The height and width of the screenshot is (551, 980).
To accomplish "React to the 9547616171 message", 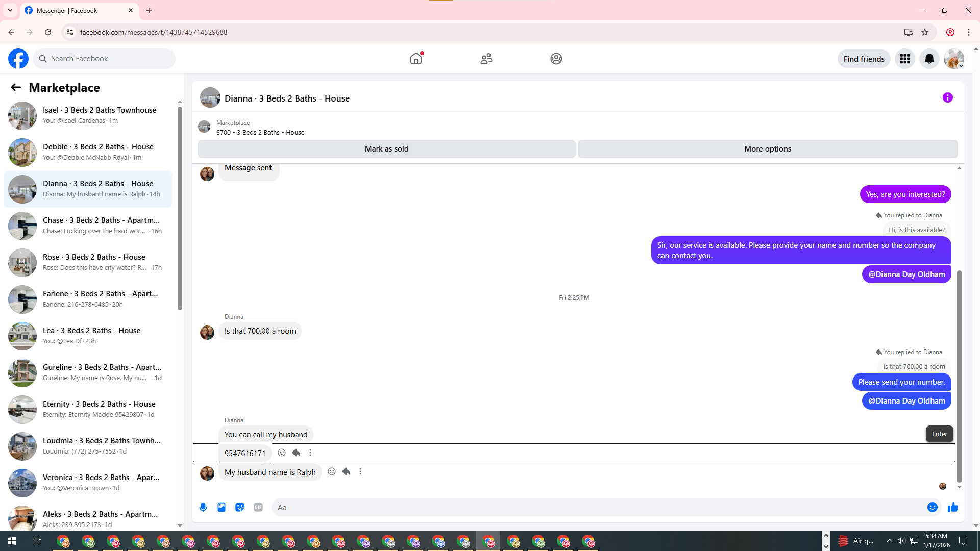I will click(x=282, y=453).
